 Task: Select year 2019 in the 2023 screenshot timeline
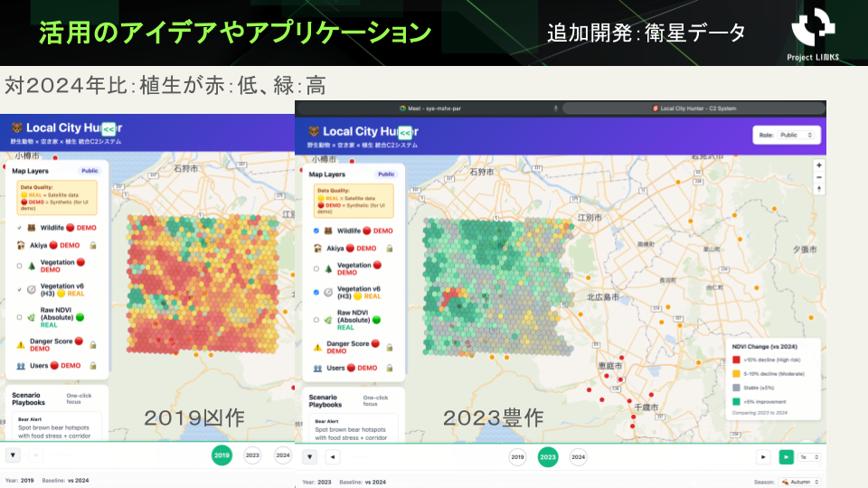pos(517,457)
